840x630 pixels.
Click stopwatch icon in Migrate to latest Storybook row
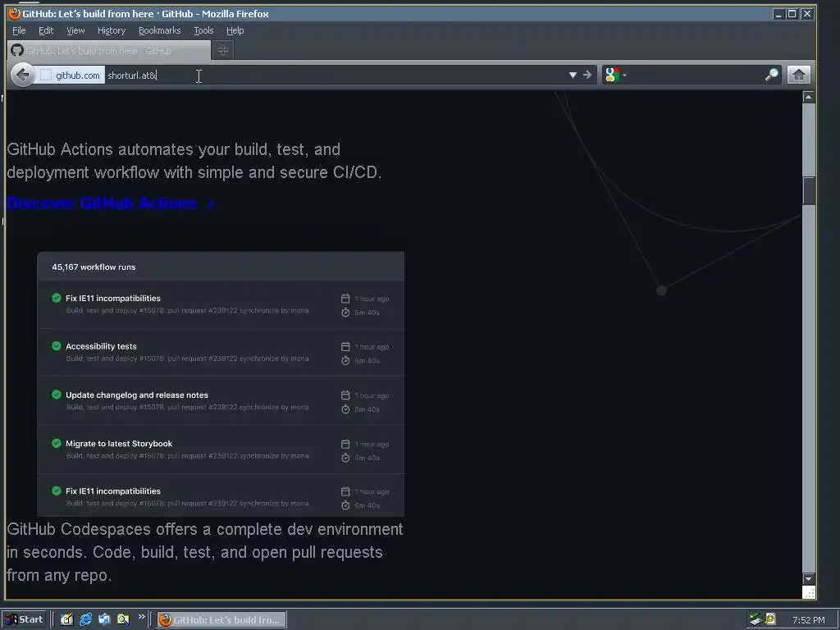click(345, 458)
